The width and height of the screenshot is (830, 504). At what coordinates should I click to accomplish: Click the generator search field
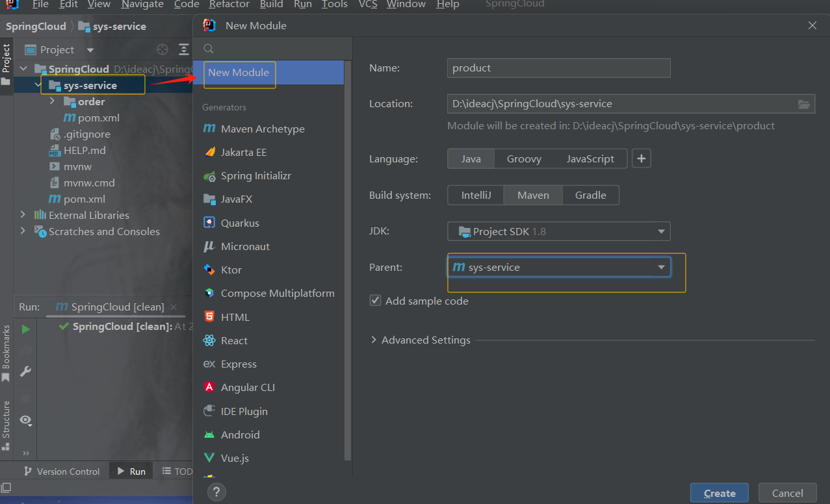pos(273,49)
